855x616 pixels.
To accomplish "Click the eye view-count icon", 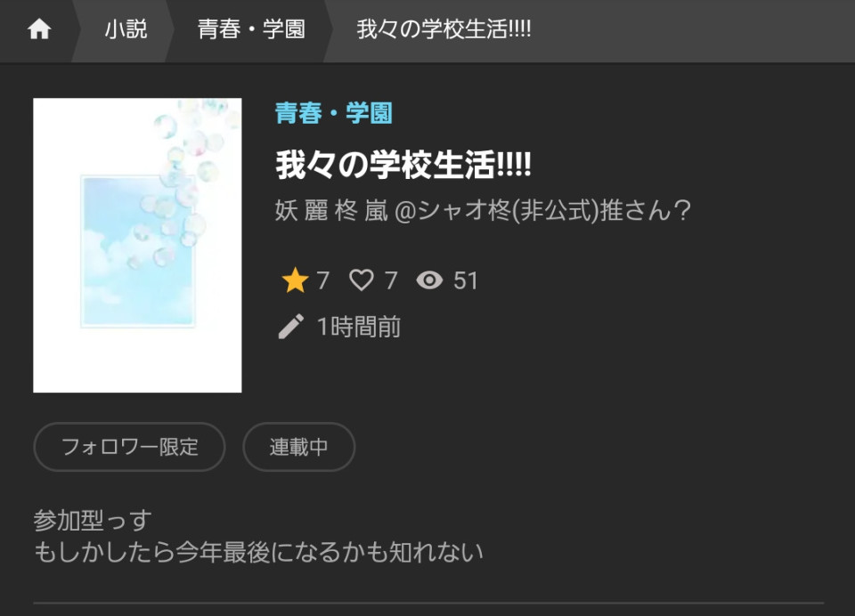I will 429,280.
